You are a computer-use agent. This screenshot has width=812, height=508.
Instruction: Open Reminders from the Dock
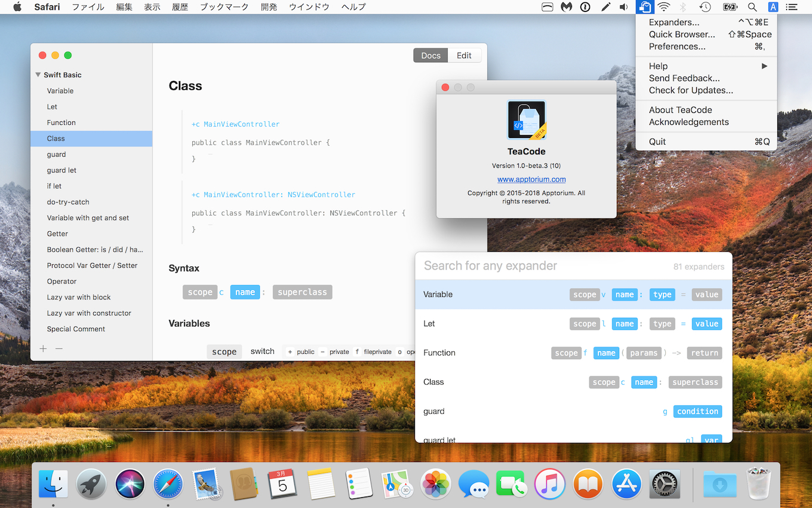[359, 483]
